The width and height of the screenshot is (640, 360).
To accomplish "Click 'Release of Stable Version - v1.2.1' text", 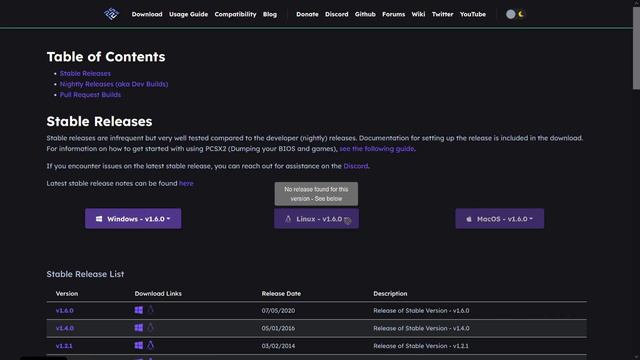I will click(421, 346).
